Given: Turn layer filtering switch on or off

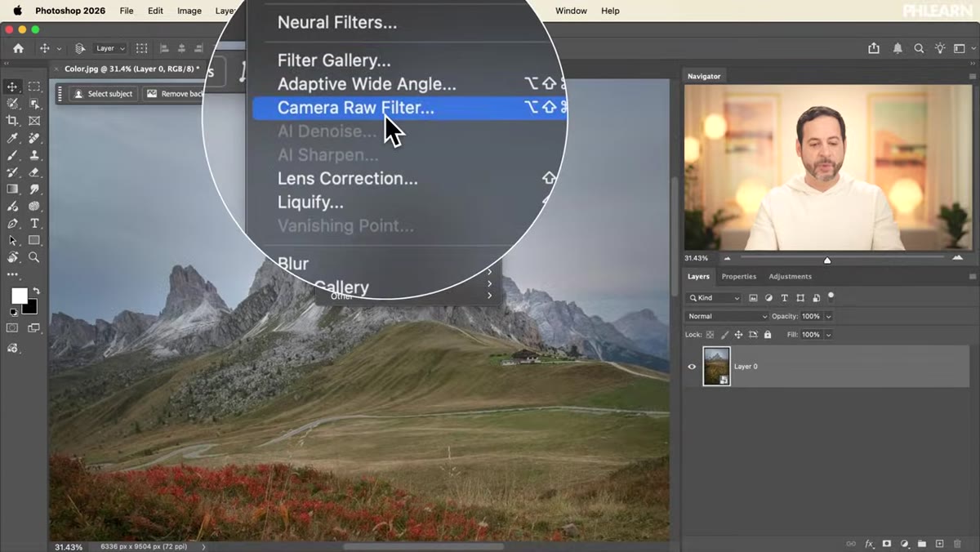Looking at the screenshot, I should [831, 296].
